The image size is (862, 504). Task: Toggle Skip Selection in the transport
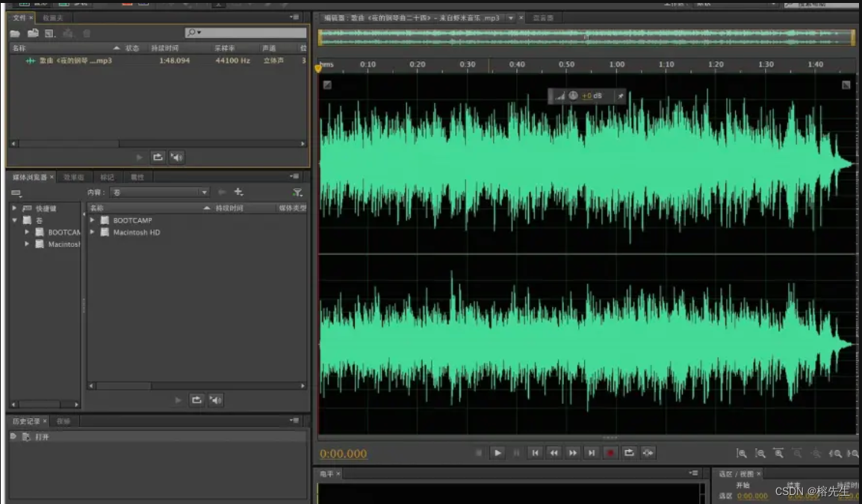[x=648, y=453]
